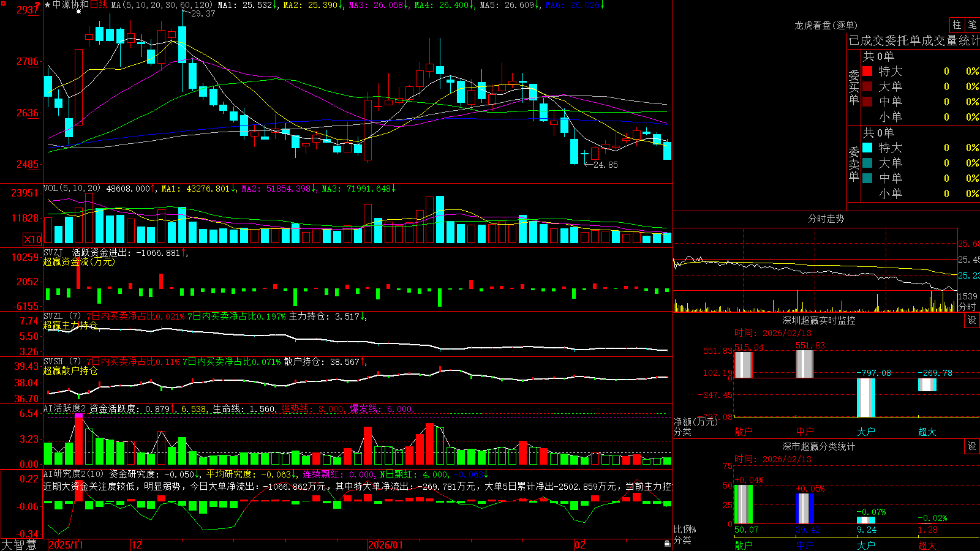The width and height of the screenshot is (980, 551).
Task: Click the X10 multiplier label on volume axis
Action: [x=32, y=239]
